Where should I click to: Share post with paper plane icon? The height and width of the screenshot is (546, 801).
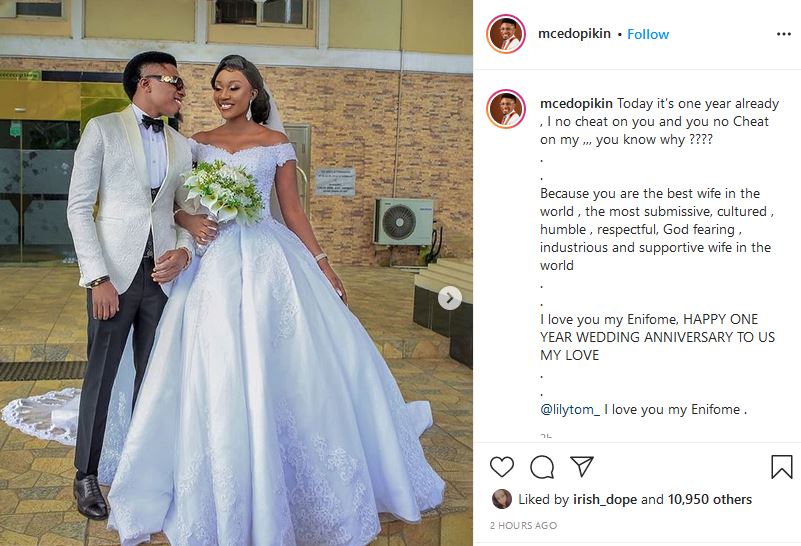[x=582, y=466]
